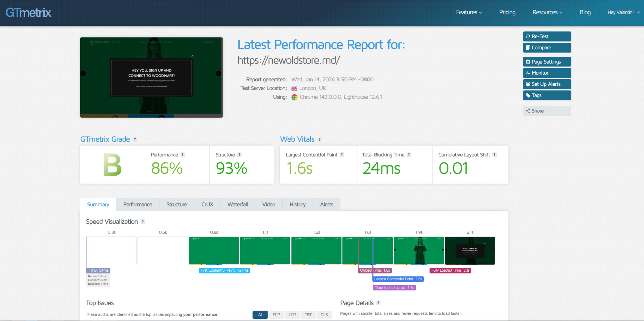
Task: Click the Set Up Alerts alarm icon
Action: [x=528, y=84]
